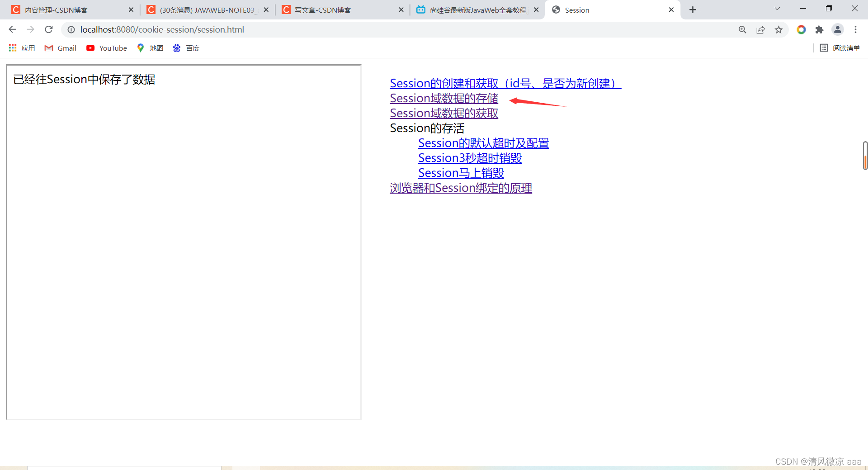Open Chrome's three-dot menu

coord(855,29)
